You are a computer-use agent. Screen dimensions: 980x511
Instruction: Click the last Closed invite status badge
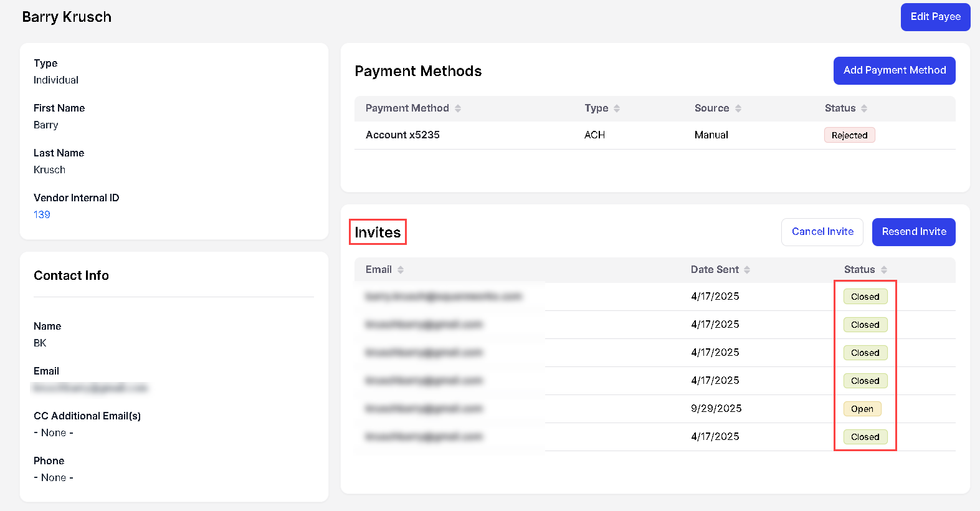865,437
